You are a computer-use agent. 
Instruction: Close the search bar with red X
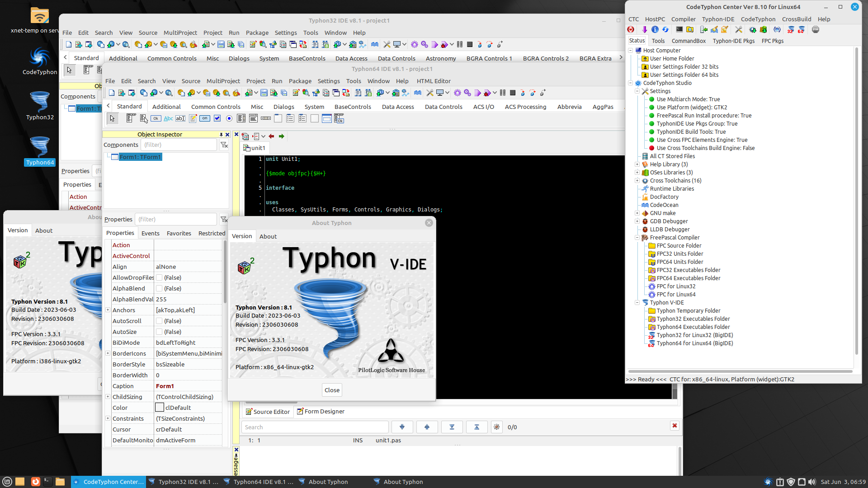coord(675,426)
